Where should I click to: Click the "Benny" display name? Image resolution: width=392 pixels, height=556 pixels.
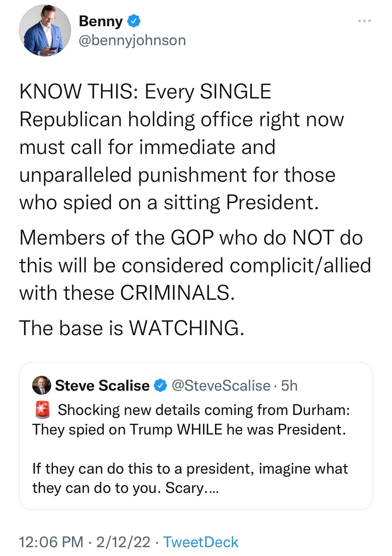click(x=101, y=21)
